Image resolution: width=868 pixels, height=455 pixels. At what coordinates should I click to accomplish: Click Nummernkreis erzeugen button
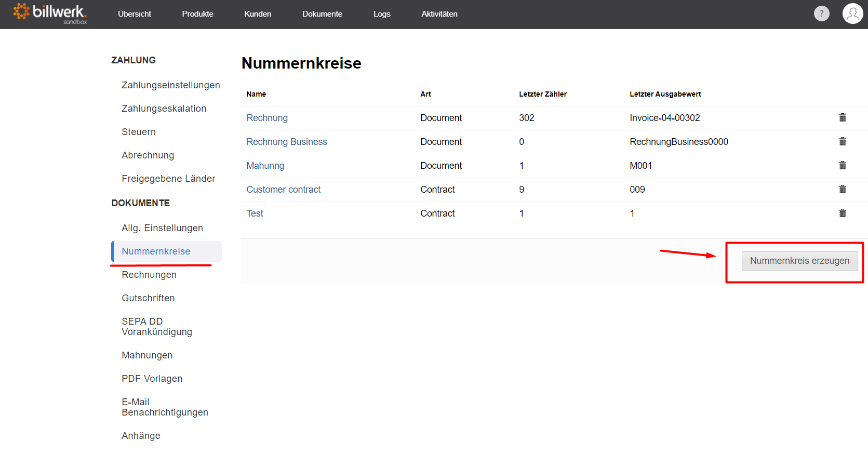tap(799, 261)
